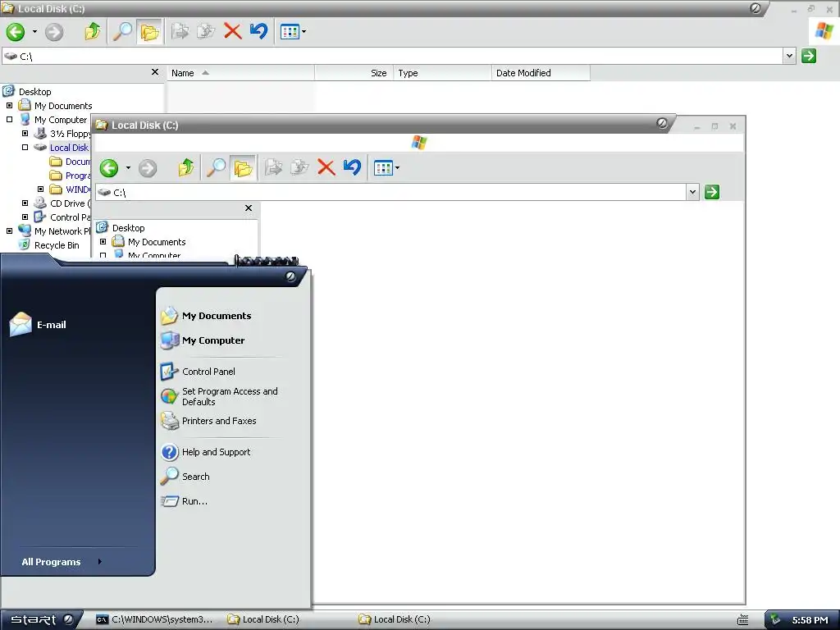Click green Go arrow in front window
Viewport: 840px width, 630px height.
pos(712,192)
